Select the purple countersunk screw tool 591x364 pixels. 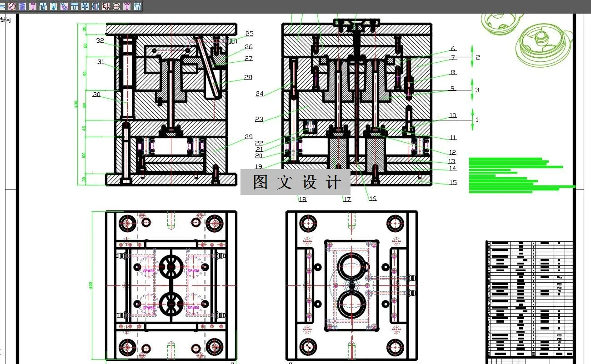[x=127, y=6]
